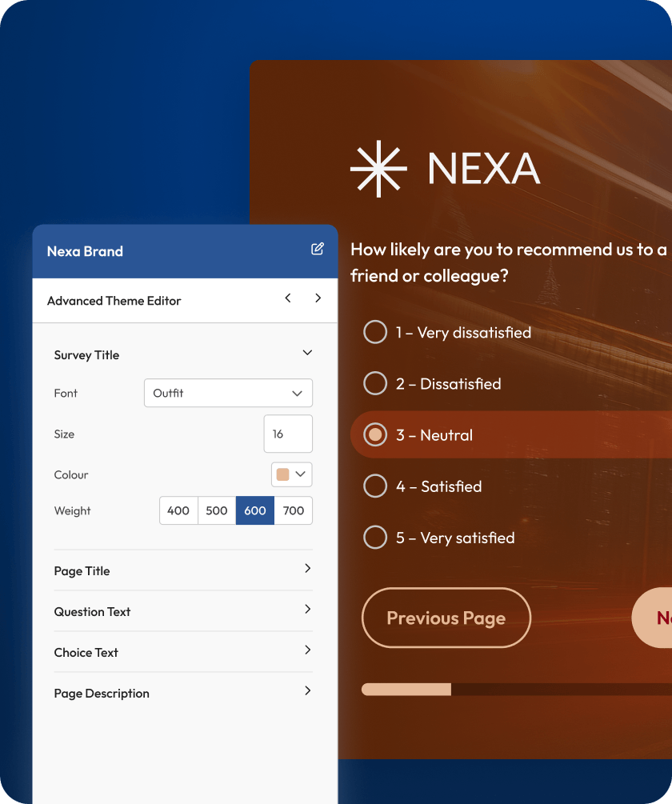The image size is (672, 804).
Task: Select the '5 – Very satisfied' radio option
Action: [375, 537]
